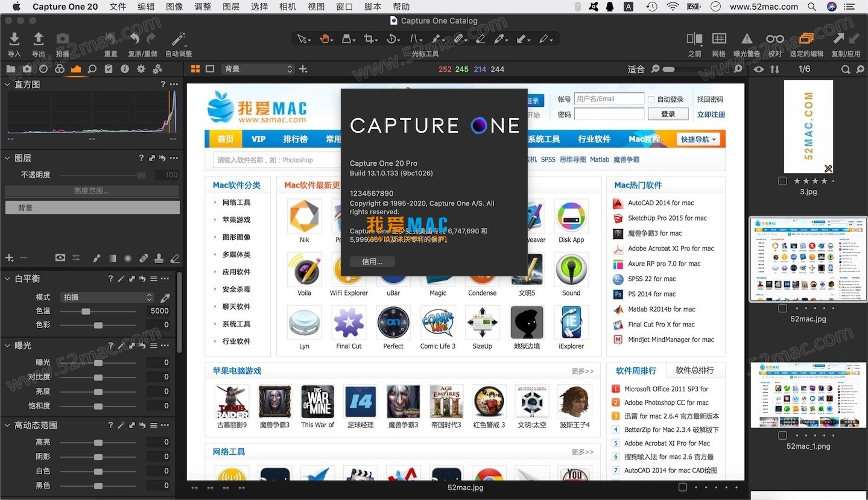Select the orange Pan hand cursor tool
The height and width of the screenshot is (500, 868).
click(326, 39)
